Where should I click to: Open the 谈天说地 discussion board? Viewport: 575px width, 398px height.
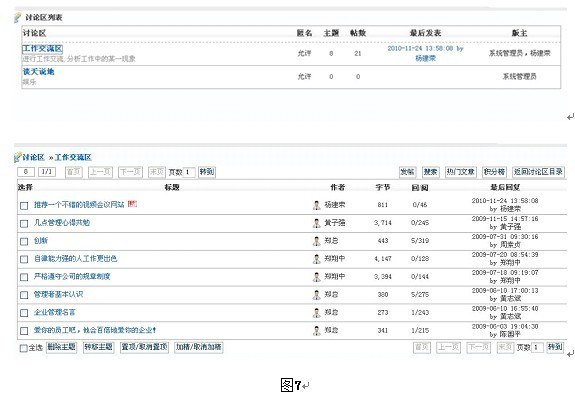click(x=38, y=72)
